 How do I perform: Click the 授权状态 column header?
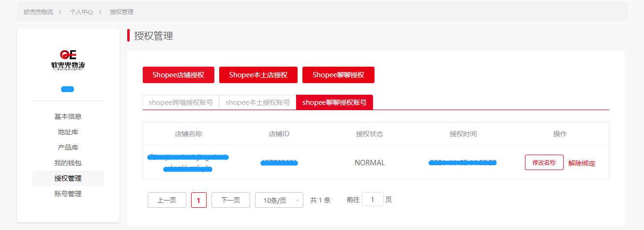click(x=370, y=134)
